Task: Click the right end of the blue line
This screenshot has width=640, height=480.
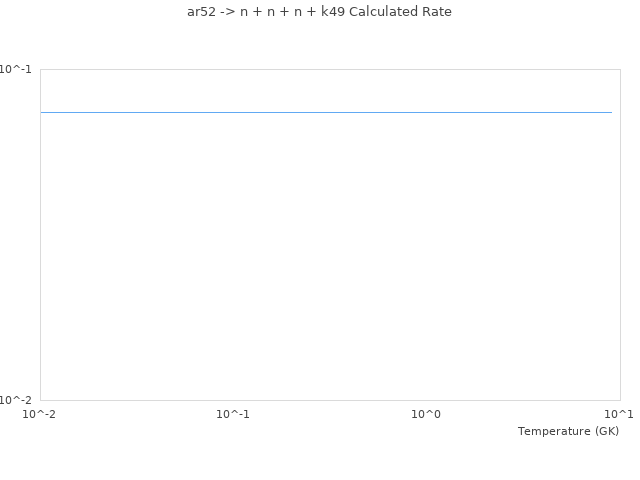Action: pos(610,112)
